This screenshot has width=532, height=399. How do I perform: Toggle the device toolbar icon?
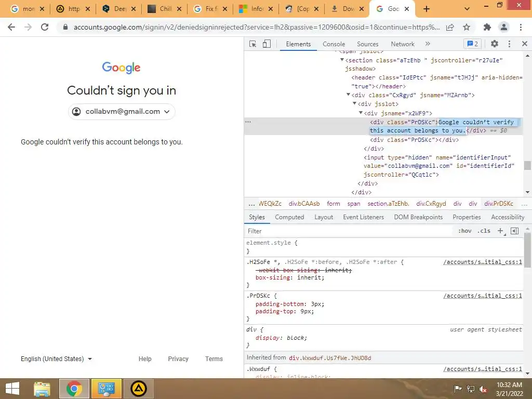[x=267, y=44]
